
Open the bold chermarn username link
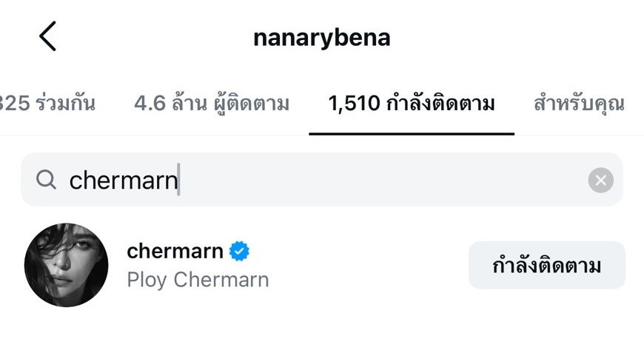click(x=175, y=252)
